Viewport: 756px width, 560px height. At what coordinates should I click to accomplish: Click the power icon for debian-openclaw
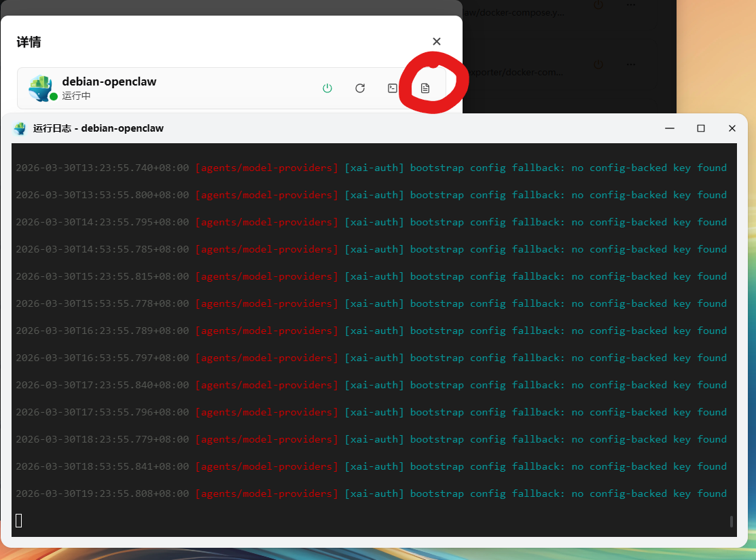327,88
